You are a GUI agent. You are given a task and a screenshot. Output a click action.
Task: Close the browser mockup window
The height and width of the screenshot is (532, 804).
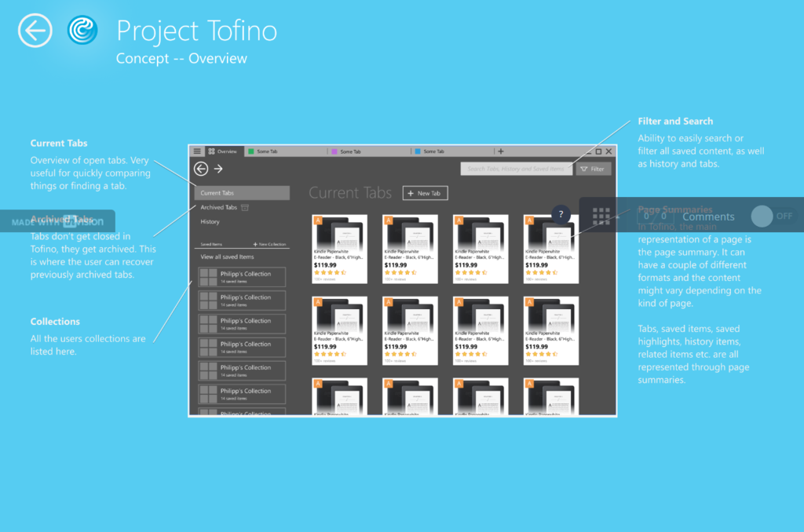click(608, 151)
